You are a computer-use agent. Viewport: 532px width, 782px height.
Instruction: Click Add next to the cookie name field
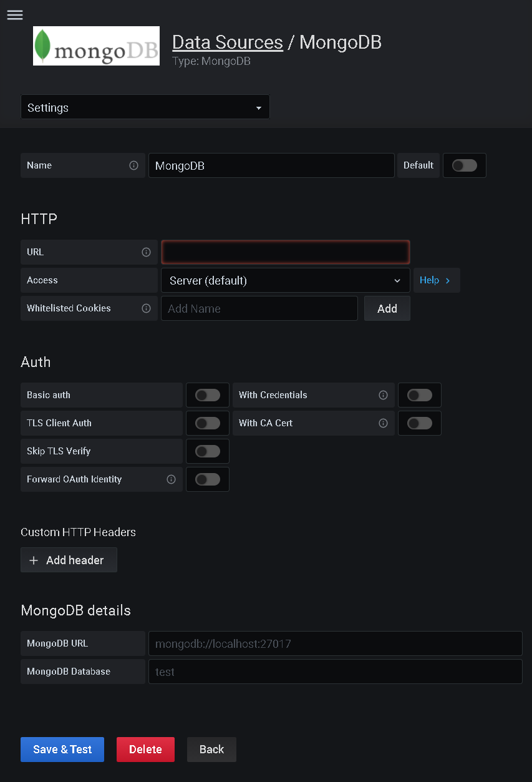click(x=387, y=308)
